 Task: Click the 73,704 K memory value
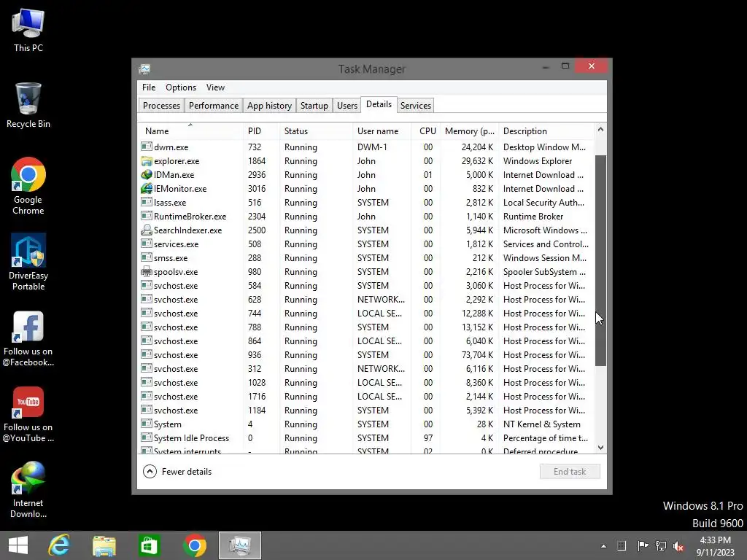click(477, 355)
